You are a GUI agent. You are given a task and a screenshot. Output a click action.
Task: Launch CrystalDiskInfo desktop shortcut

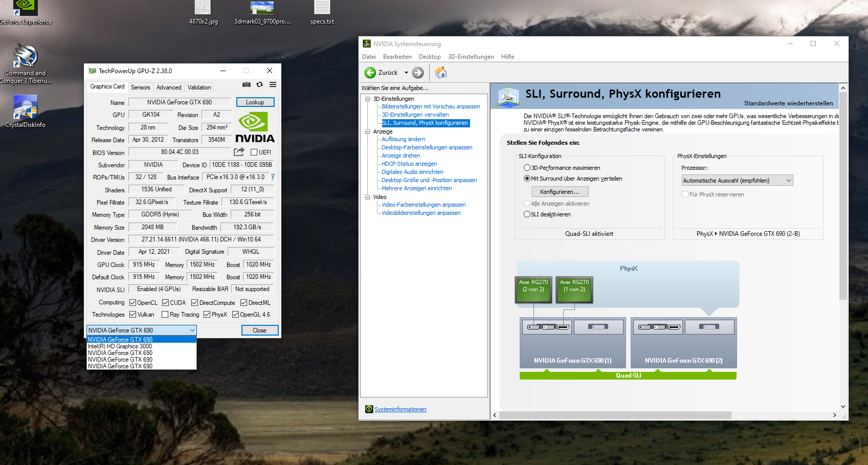[x=25, y=111]
